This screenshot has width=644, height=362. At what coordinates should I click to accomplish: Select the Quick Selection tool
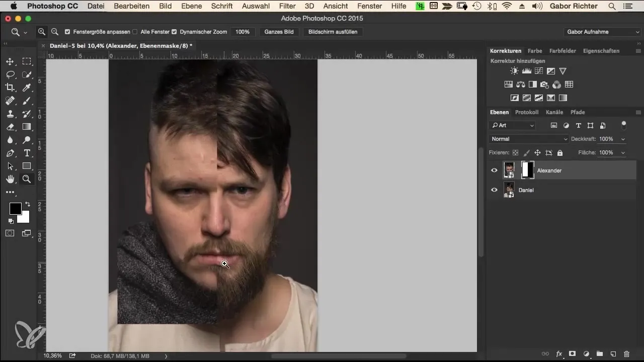pyautogui.click(x=27, y=74)
